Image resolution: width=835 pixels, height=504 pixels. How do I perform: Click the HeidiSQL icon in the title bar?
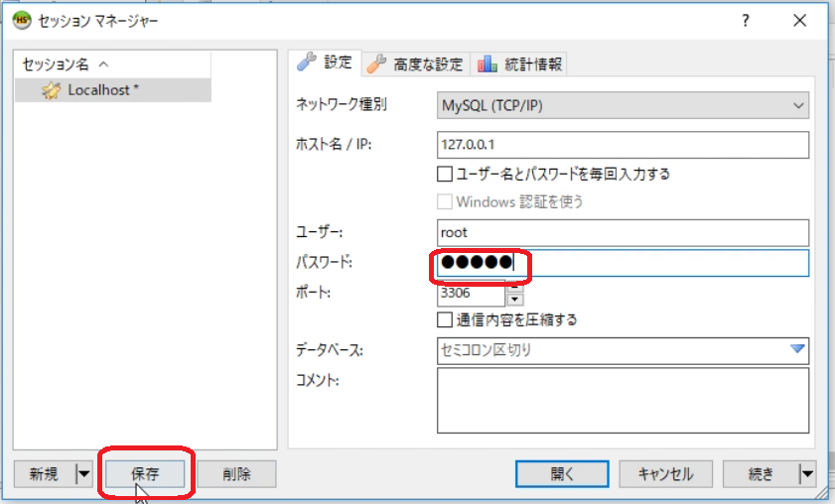tap(22, 20)
